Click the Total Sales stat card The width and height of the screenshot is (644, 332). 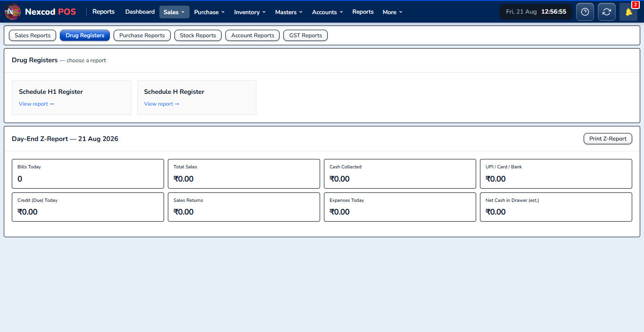tap(244, 174)
